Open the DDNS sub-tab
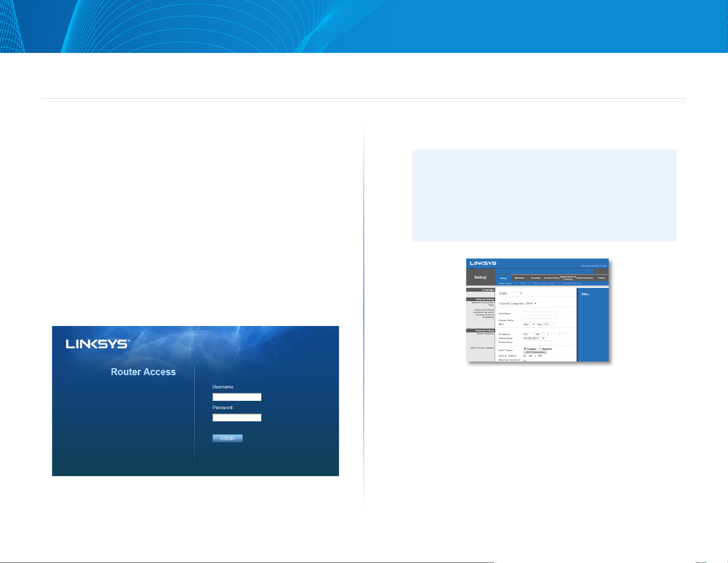Viewport: 728px width, 563px height. (x=523, y=283)
